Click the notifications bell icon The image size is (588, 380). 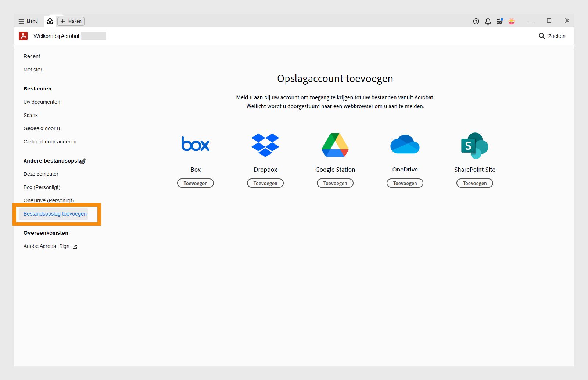488,21
